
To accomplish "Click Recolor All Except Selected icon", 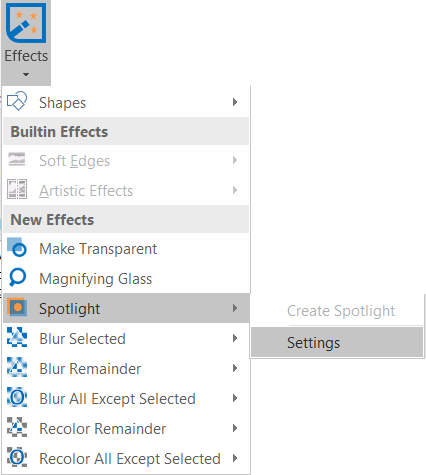I will click(x=17, y=457).
